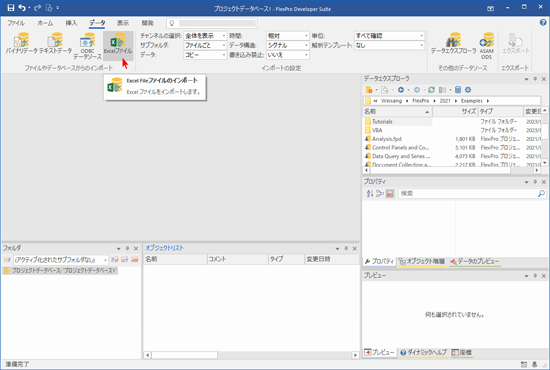This screenshot has width=550, height=370.
Task: Open the ODBC data source import
Action: click(x=87, y=46)
